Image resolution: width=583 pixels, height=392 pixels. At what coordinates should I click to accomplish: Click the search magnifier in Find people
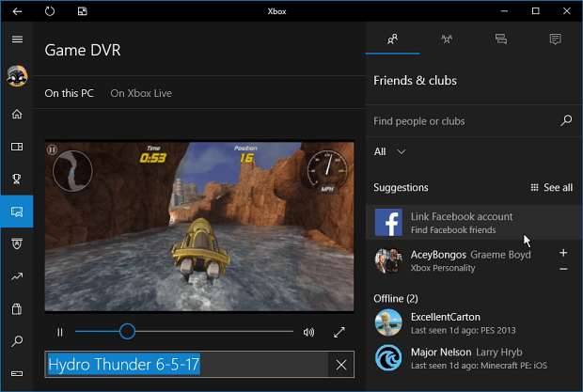(566, 120)
